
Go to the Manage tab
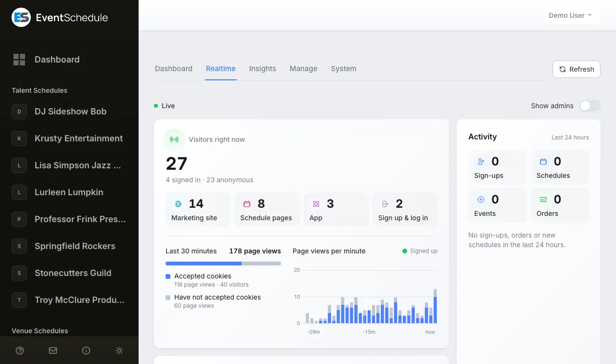304,69
